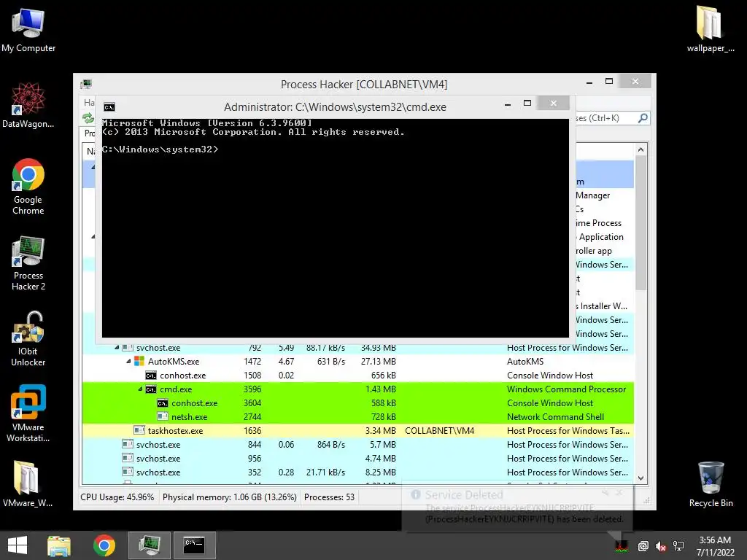The width and height of the screenshot is (747, 560).
Task: Click the process search input field
Action: 605,117
